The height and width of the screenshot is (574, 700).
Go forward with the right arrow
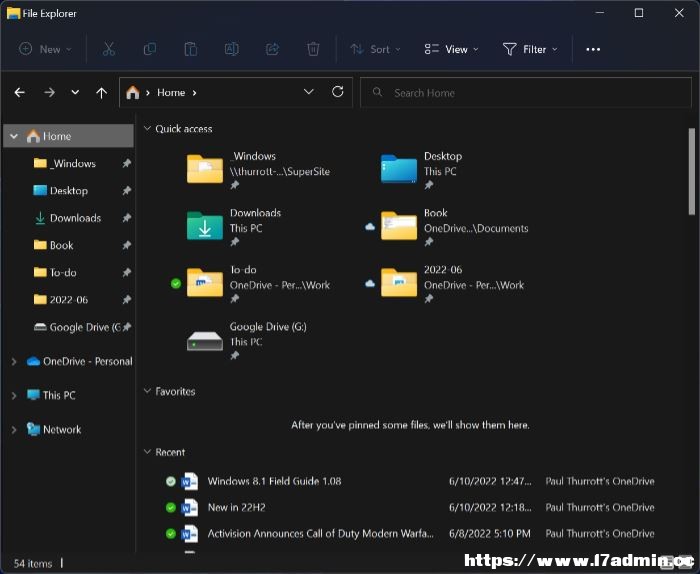click(50, 92)
